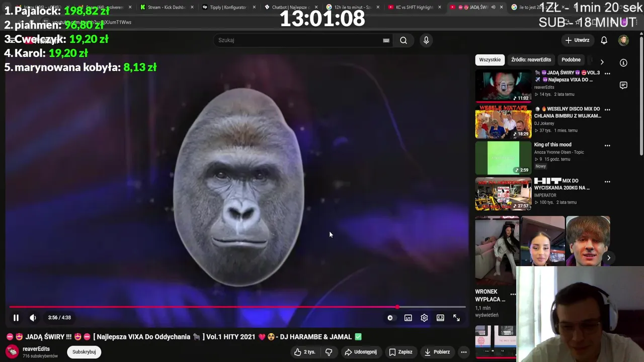The width and height of the screenshot is (644, 362).
Task: Dislike the video with thumbs-down icon
Action: (329, 352)
